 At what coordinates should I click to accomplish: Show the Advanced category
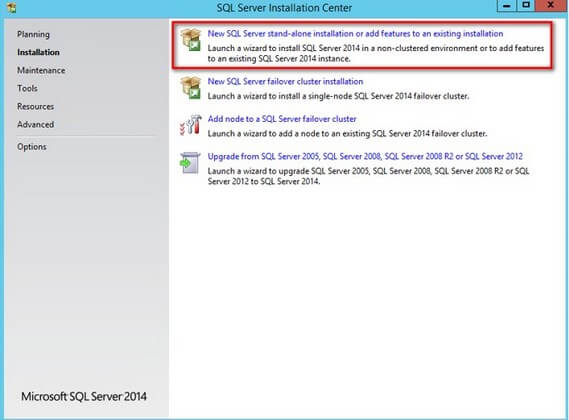[36, 125]
